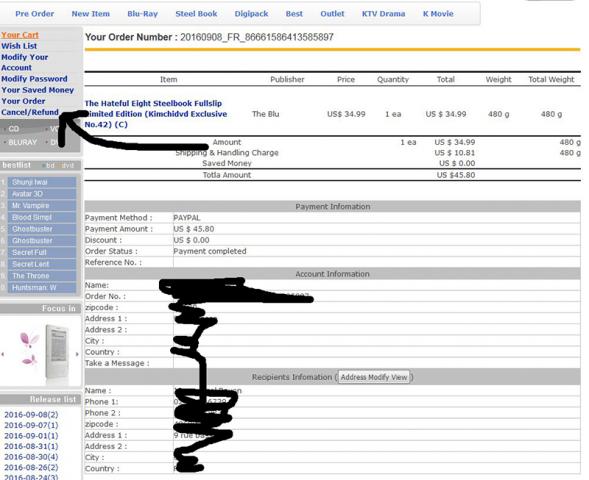Open release list date 2016-09-08(2)
This screenshot has height=480, width=589.
coord(31,415)
